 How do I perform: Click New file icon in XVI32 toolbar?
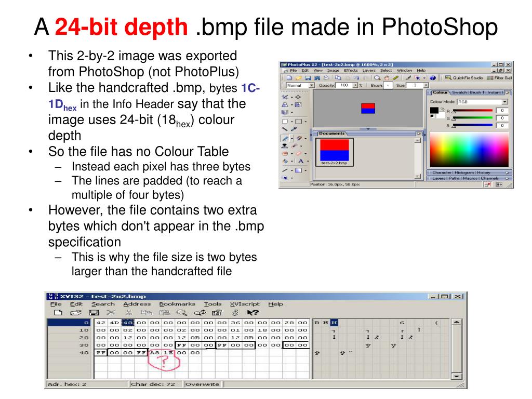click(58, 312)
